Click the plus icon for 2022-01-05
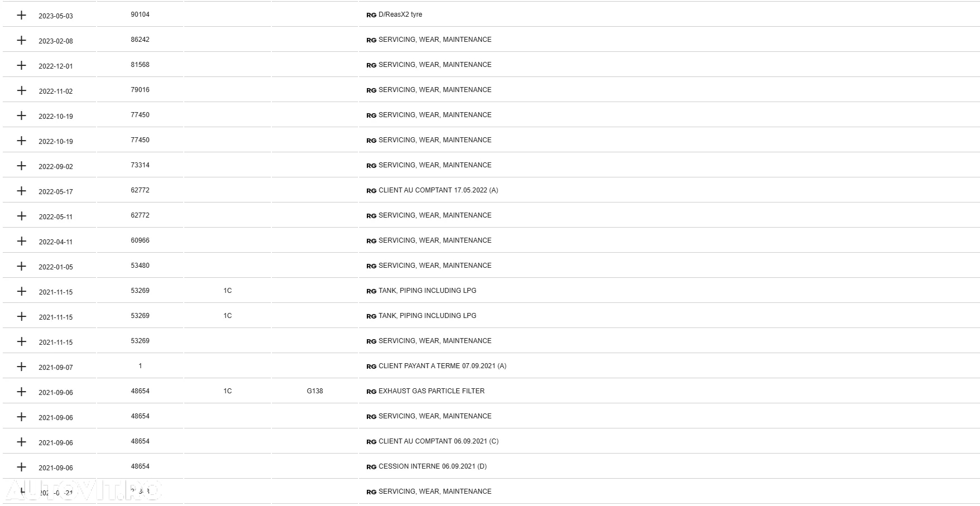Image resolution: width=980 pixels, height=506 pixels. [x=21, y=266]
